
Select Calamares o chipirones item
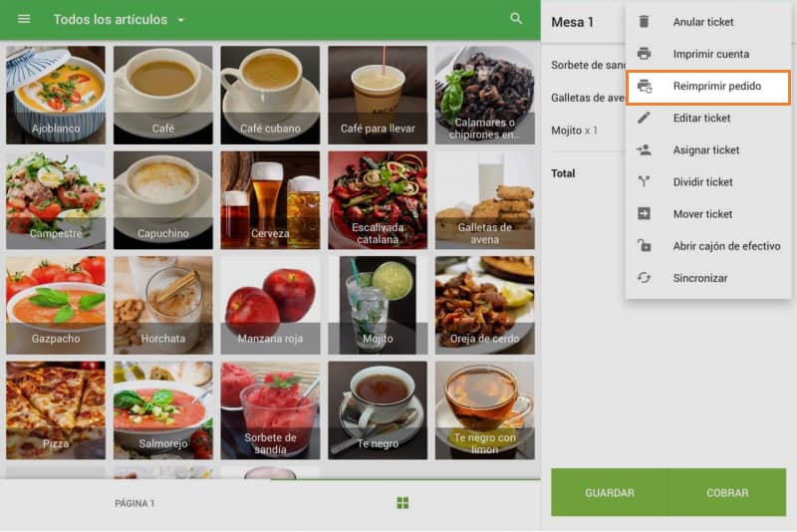point(485,95)
